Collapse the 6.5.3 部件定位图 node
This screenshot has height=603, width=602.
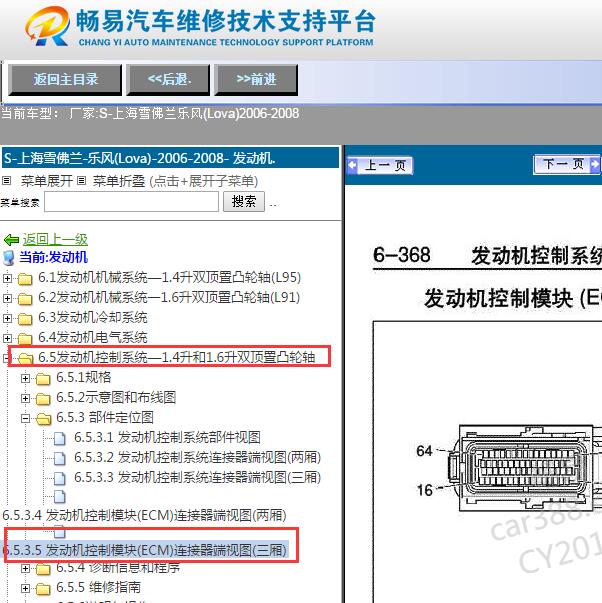tap(25, 418)
